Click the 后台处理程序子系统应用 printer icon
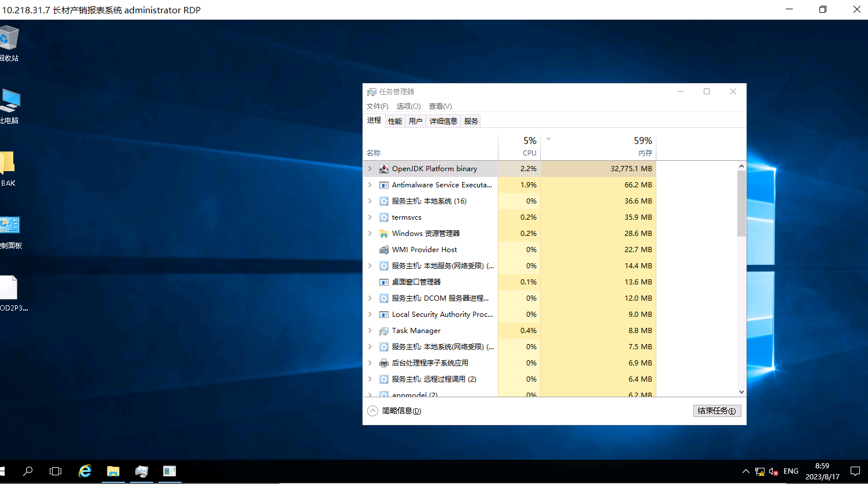The width and height of the screenshot is (868, 484). 384,363
